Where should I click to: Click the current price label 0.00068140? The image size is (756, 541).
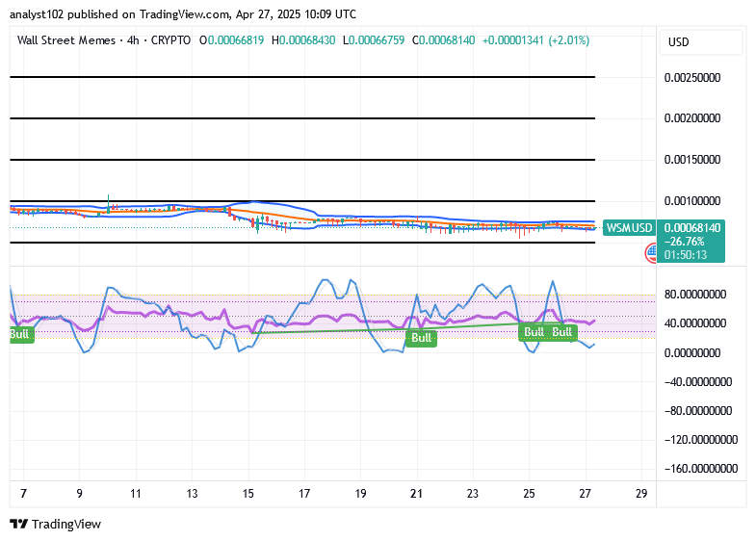point(691,227)
